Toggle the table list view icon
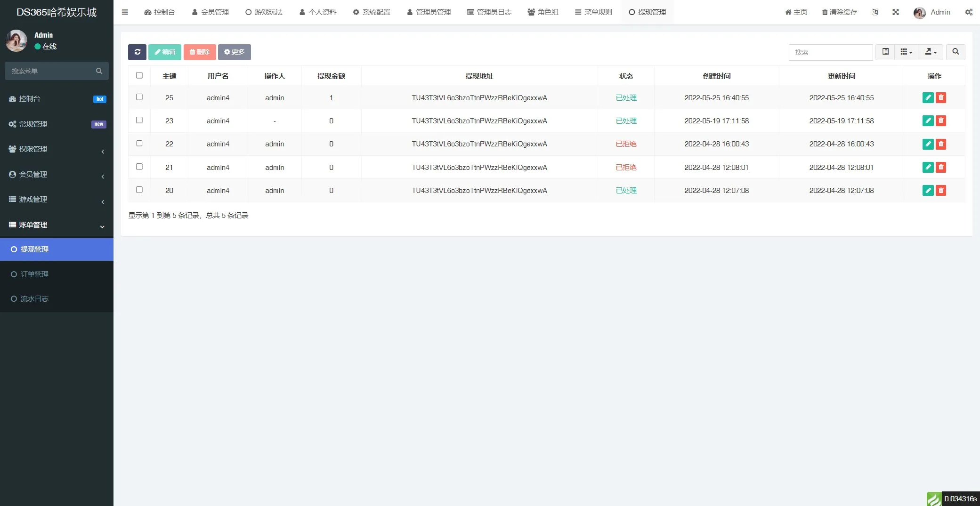 point(885,52)
